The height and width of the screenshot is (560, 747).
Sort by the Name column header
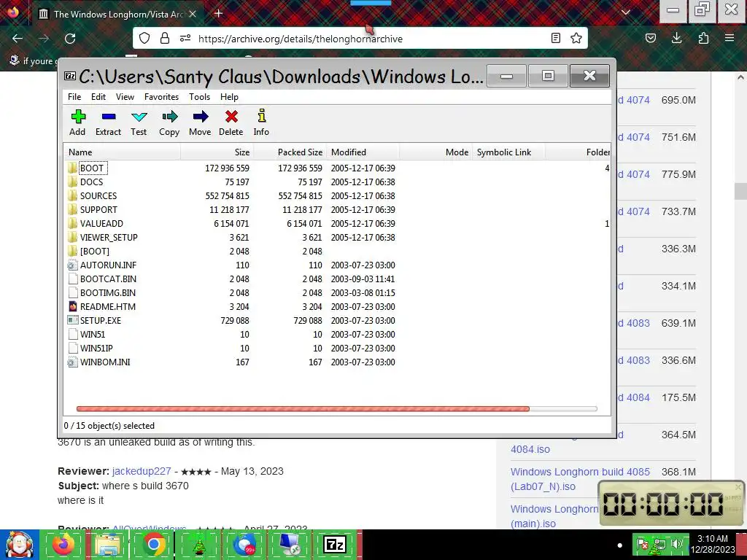coord(122,152)
